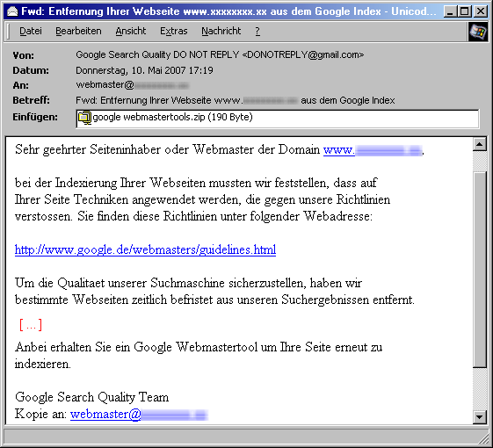Open the Datei menu

point(31,31)
